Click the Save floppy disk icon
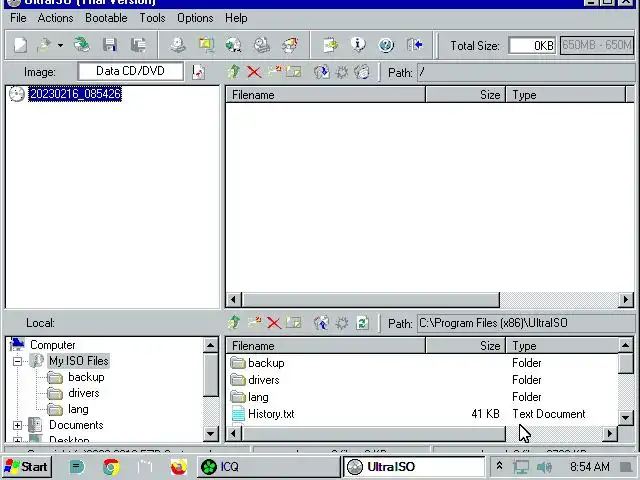This screenshot has height=480, width=640. pyautogui.click(x=110, y=45)
